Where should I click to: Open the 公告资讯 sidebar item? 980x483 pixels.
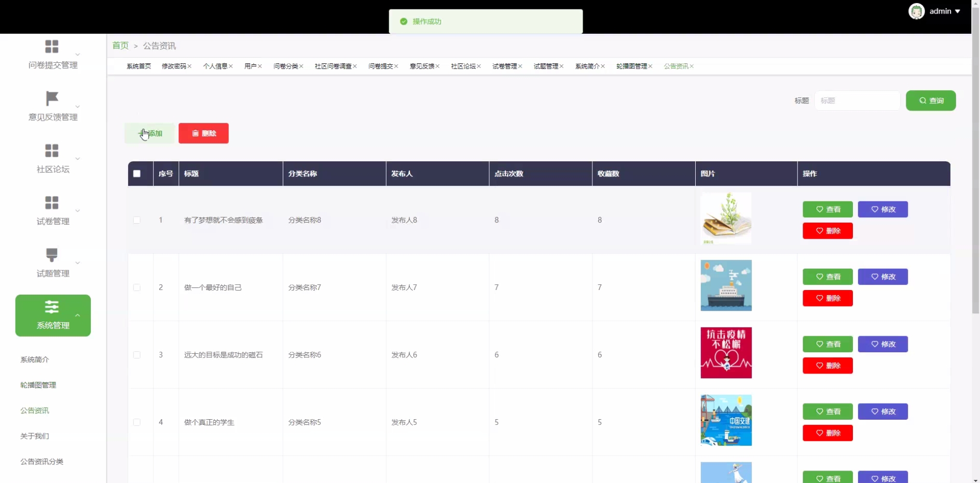click(x=35, y=410)
